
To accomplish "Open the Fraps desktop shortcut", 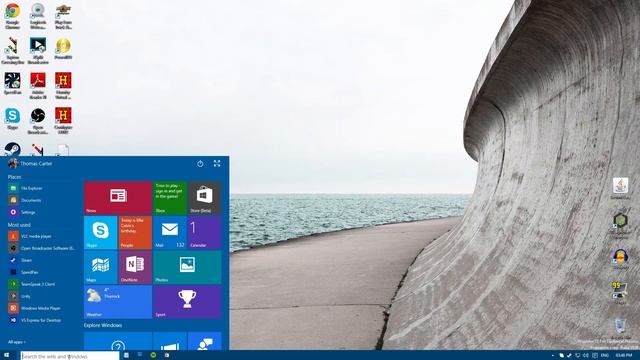I will click(x=620, y=292).
